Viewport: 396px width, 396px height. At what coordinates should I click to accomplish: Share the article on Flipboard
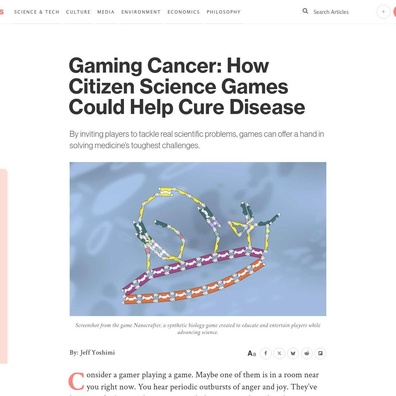click(320, 353)
